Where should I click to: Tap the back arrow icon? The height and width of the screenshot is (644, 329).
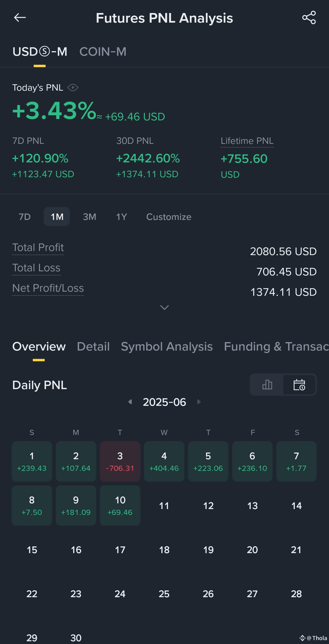pos(20,18)
